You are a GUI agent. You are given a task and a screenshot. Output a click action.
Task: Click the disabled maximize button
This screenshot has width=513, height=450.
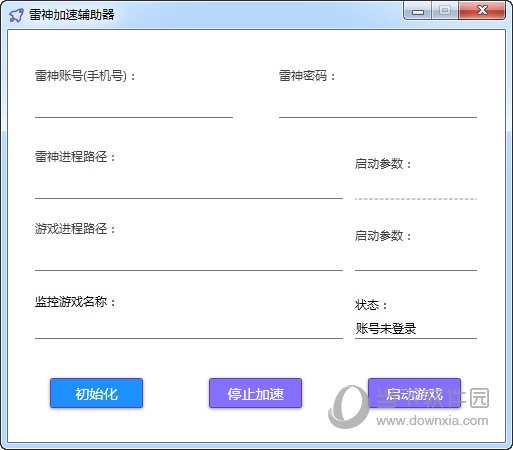[445, 11]
